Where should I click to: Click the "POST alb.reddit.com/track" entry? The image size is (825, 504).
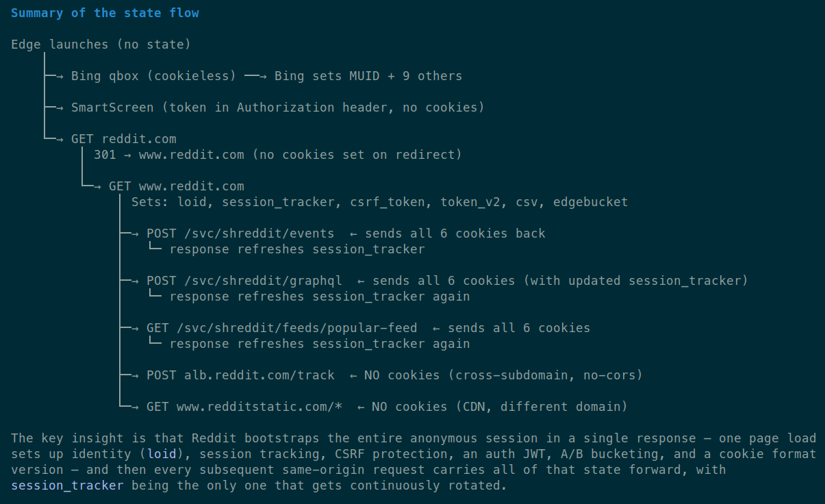pos(240,375)
